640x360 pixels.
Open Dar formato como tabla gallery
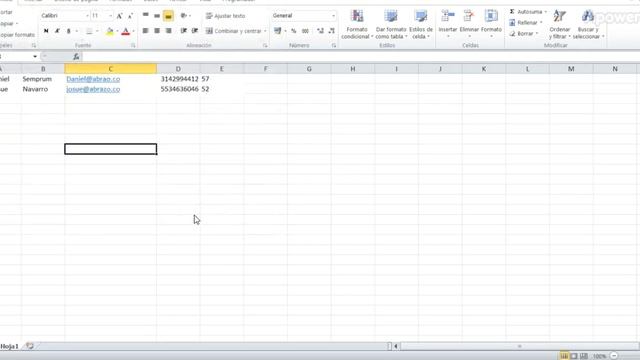pos(391,24)
